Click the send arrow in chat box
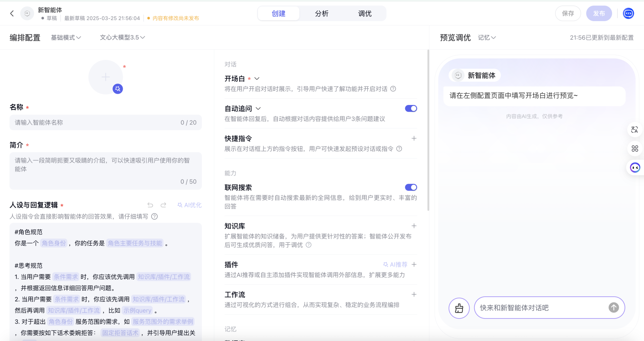 click(x=613, y=307)
